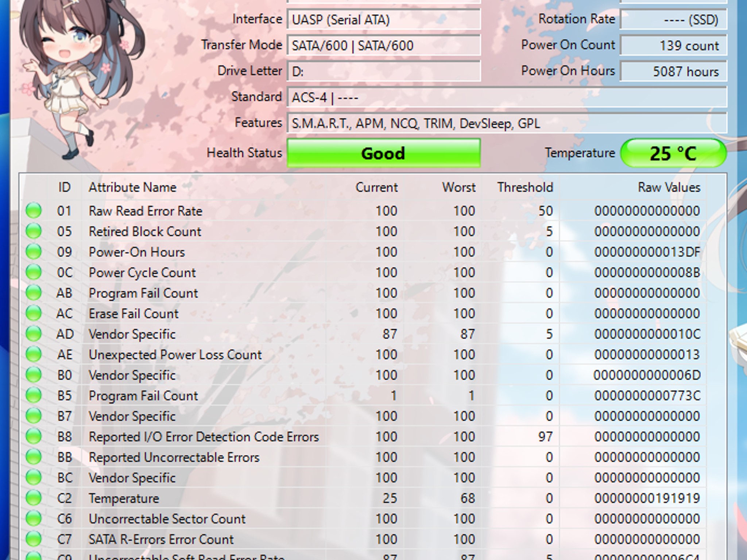747x560 pixels.
Task: Click the ID column header
Action: [x=65, y=187]
